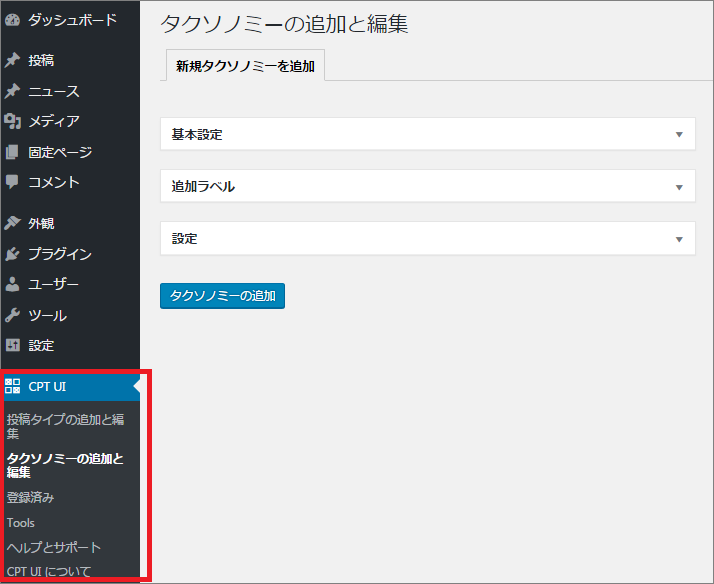Viewport: 714px width, 584px height.
Task: Click the wrench icon beside ツール
Action: (12, 315)
